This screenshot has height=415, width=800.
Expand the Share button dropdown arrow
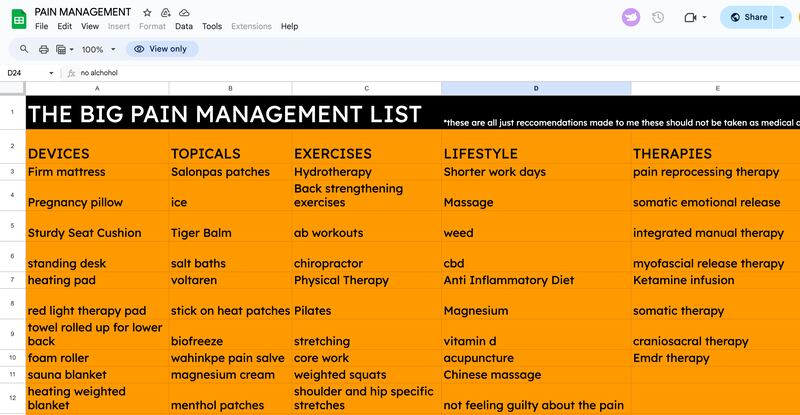click(782, 17)
